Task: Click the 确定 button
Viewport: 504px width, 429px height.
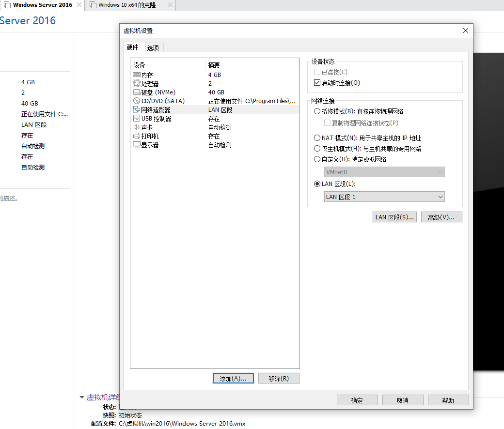Action: click(357, 400)
